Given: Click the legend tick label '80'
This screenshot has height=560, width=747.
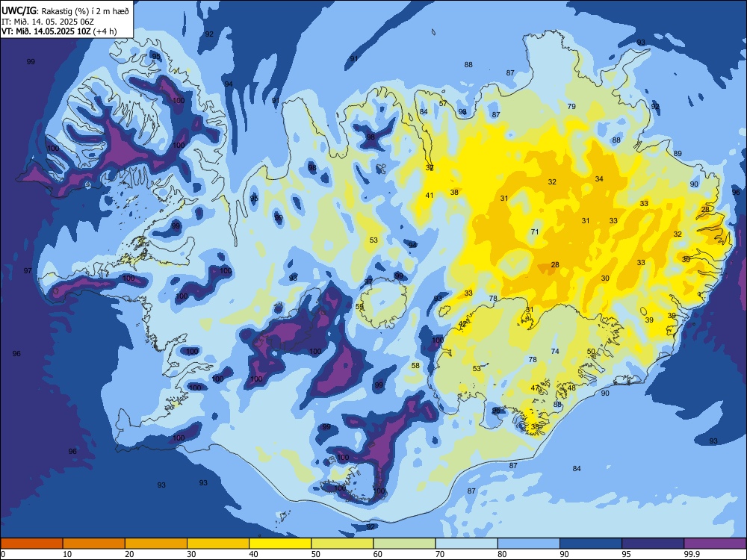Looking at the screenshot, I should coord(502,554).
